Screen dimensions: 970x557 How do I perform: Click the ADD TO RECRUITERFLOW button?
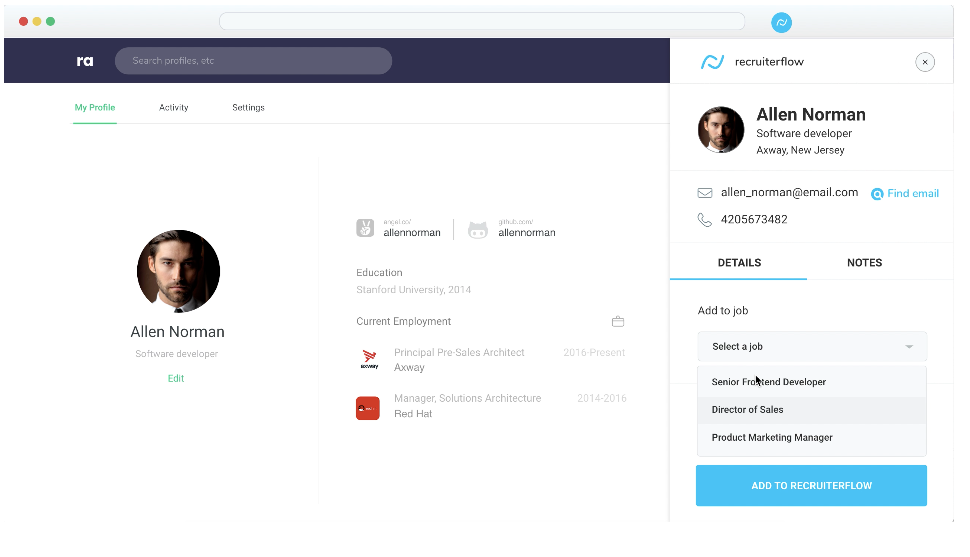811,486
